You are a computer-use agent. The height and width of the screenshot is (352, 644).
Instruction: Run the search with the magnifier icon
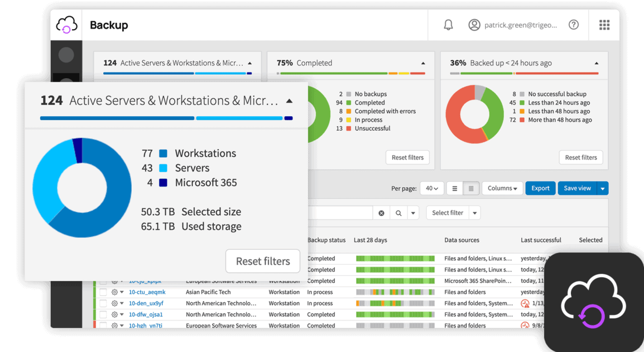397,212
